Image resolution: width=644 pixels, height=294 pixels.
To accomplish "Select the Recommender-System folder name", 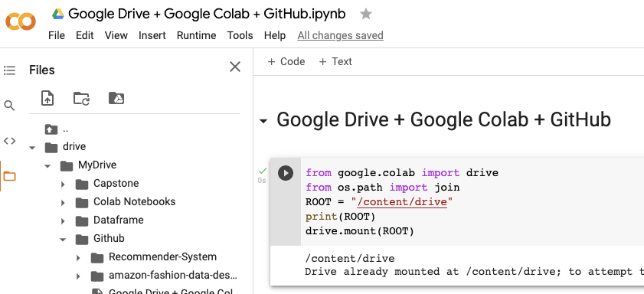I will 162,257.
